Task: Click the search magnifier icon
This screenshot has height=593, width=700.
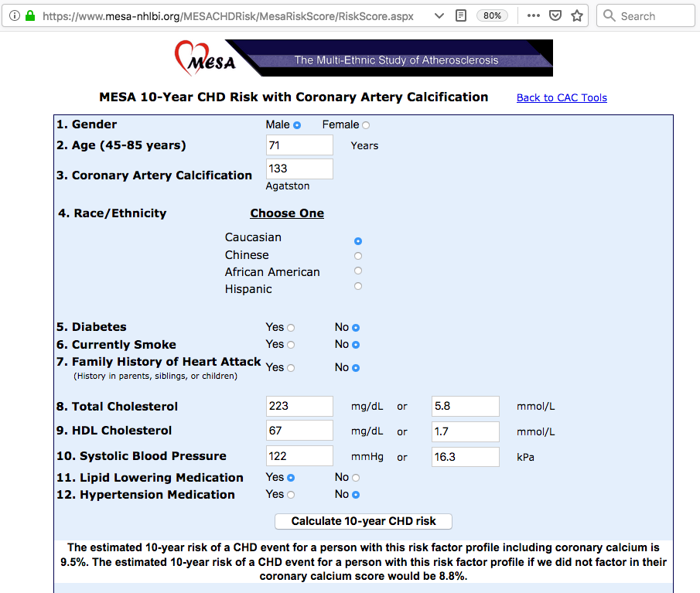Action: 610,15
